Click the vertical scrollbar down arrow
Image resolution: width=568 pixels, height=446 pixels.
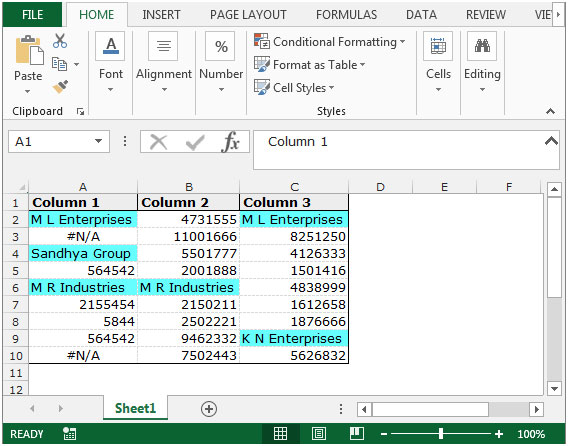pos(554,389)
